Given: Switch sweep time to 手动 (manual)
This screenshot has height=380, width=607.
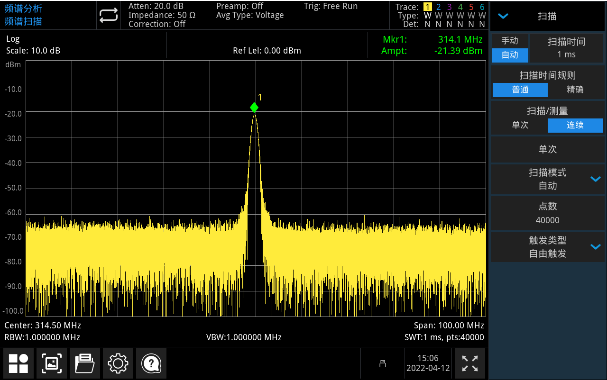Looking at the screenshot, I should point(510,41).
